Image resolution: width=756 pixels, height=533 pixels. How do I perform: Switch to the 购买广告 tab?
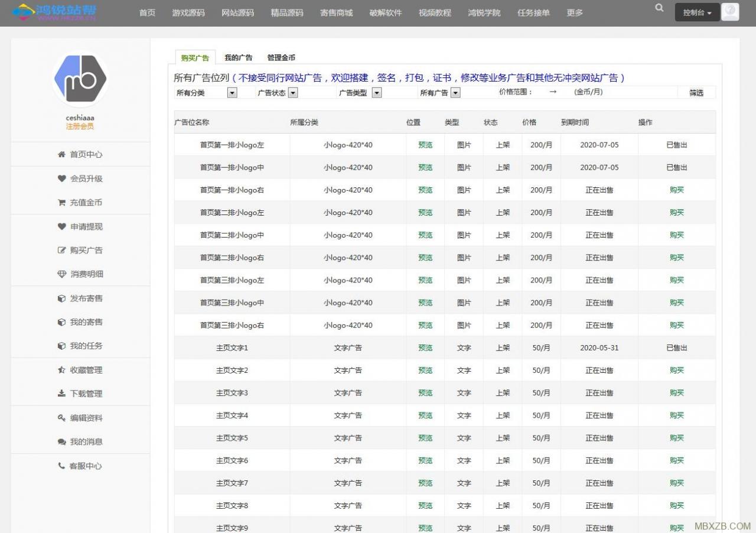coord(195,57)
